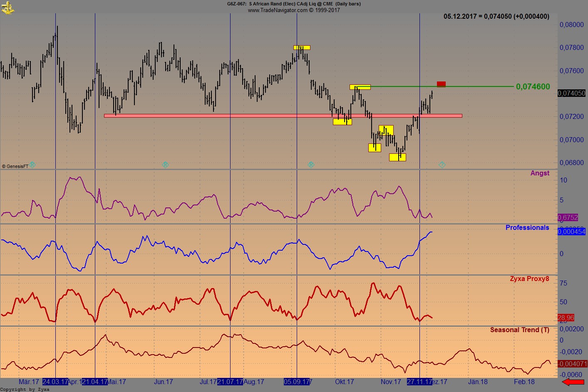Open the www.TradeNavigator.com link text

[x=278, y=10]
